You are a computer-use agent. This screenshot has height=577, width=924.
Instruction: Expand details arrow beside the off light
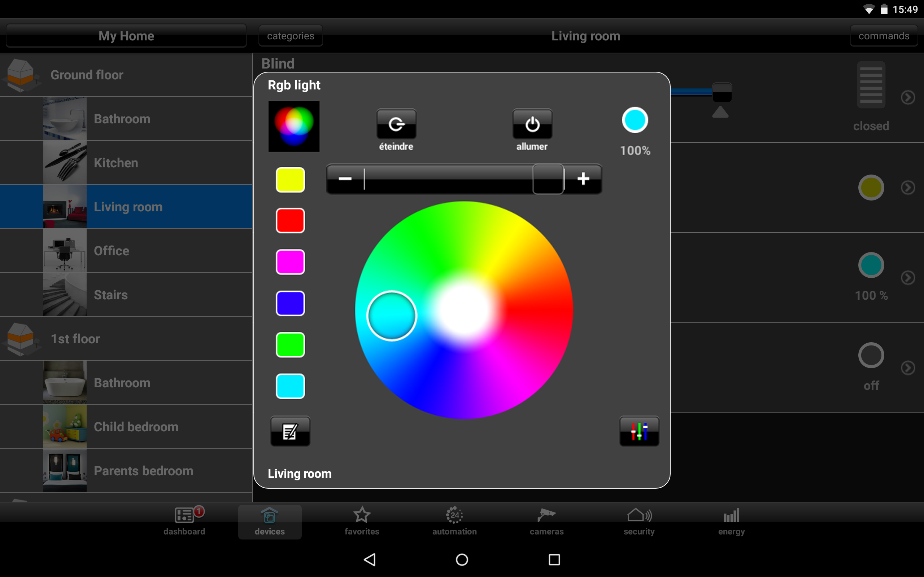[x=908, y=368]
